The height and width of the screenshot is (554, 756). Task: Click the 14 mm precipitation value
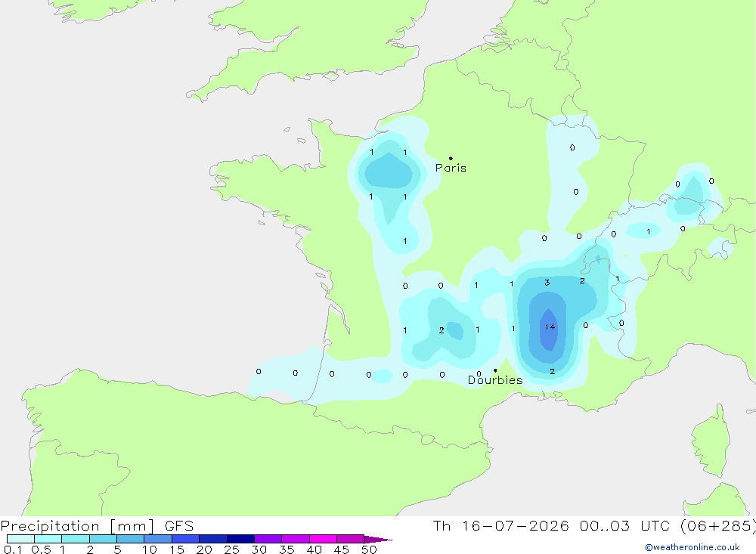550,327
